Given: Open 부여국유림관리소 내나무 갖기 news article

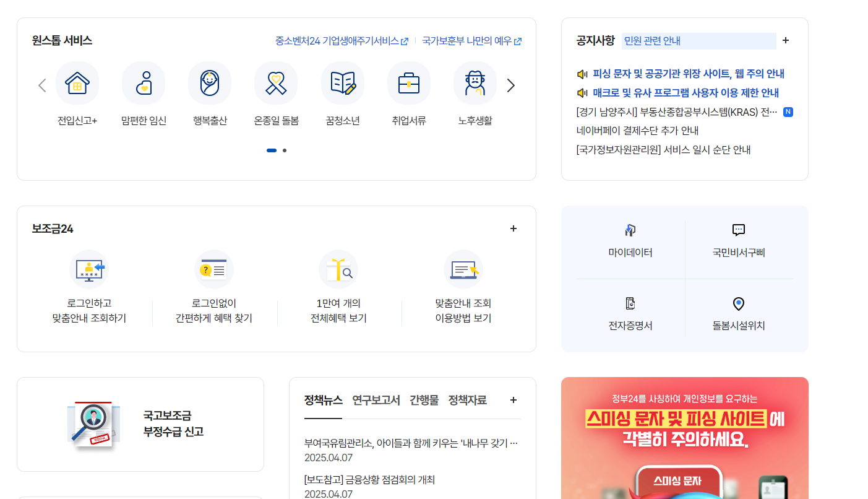Looking at the screenshot, I should (411, 443).
